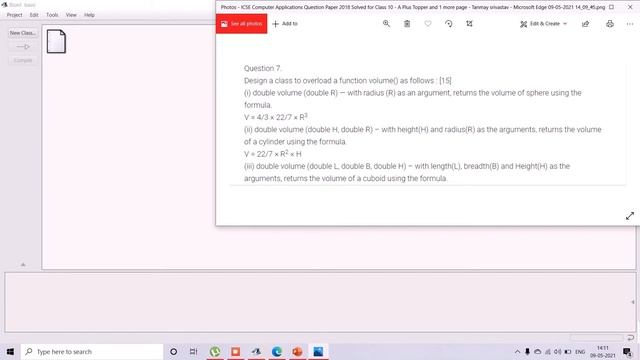Click the microphone tray icon
The width and height of the screenshot is (640, 360).
click(x=527, y=351)
